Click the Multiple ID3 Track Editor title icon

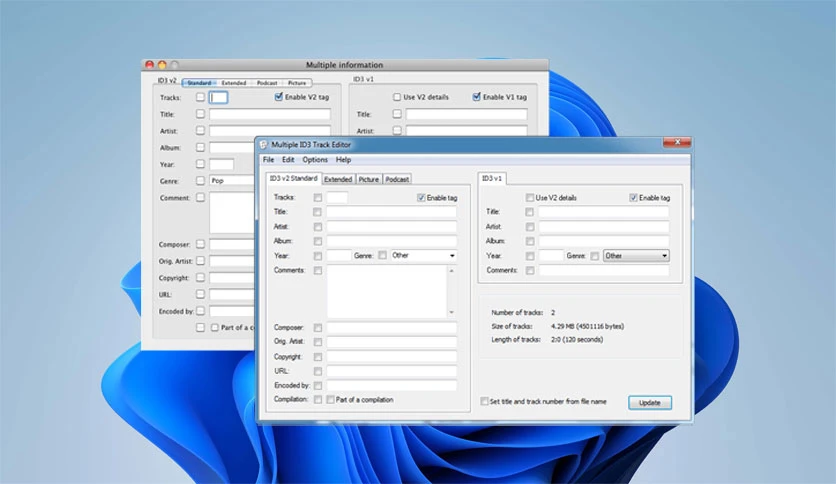click(263, 144)
